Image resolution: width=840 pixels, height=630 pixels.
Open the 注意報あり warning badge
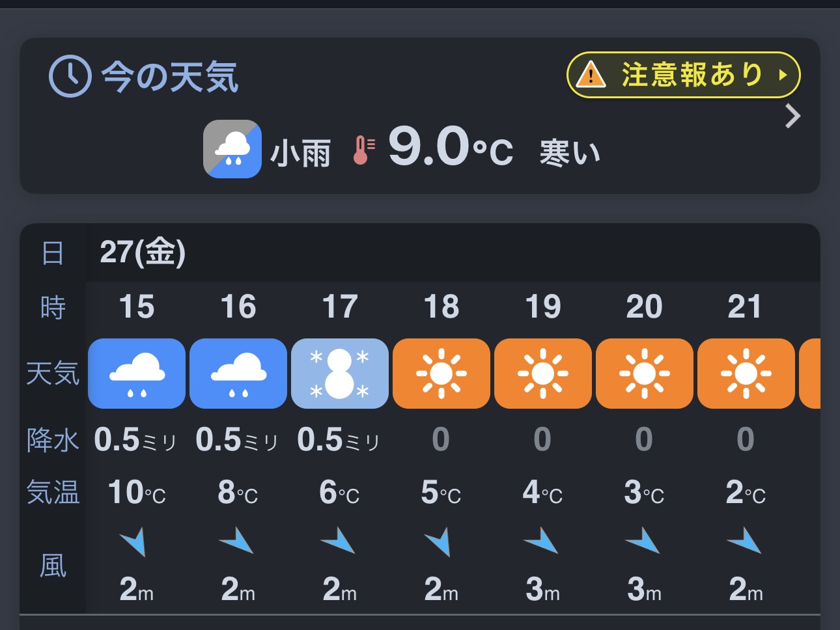click(x=683, y=75)
